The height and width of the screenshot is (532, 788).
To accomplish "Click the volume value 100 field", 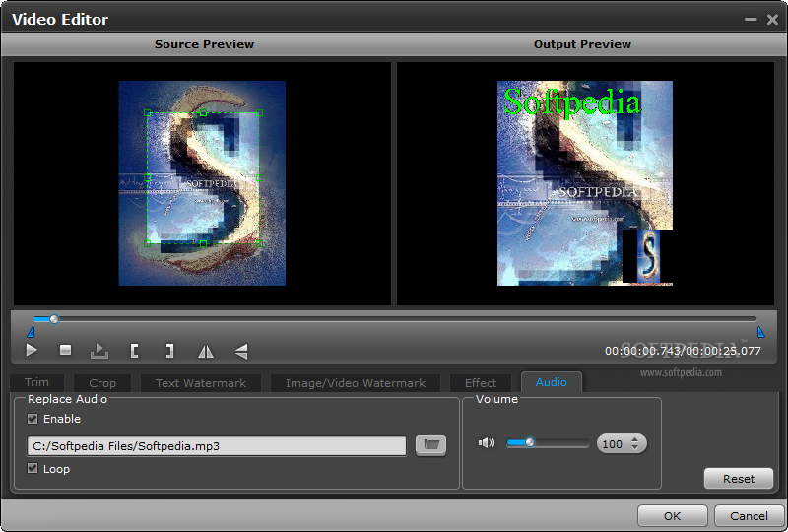I will [612, 444].
